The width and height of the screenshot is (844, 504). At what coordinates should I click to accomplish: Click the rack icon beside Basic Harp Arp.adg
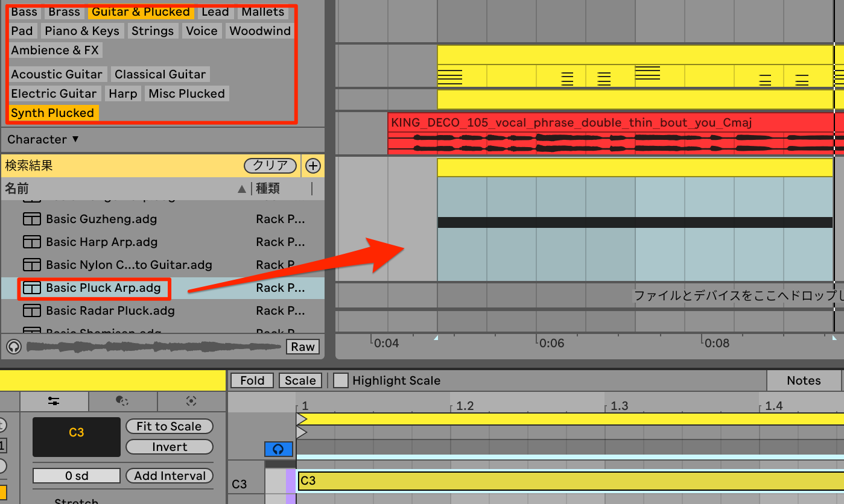coord(31,242)
